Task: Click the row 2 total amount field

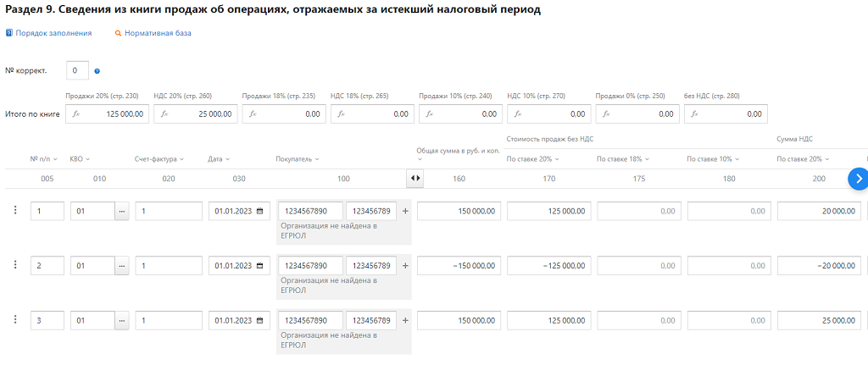Action: pyautogui.click(x=459, y=266)
